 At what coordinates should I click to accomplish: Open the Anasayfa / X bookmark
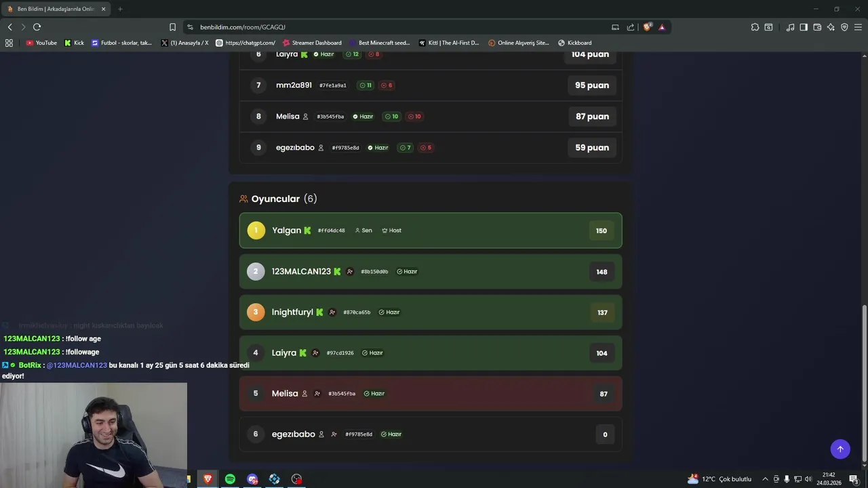(184, 43)
